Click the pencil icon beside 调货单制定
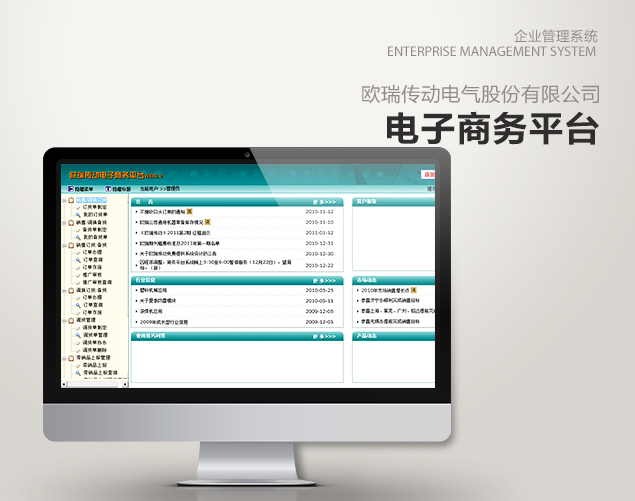Image resolution: width=635 pixels, height=501 pixels. point(78,328)
